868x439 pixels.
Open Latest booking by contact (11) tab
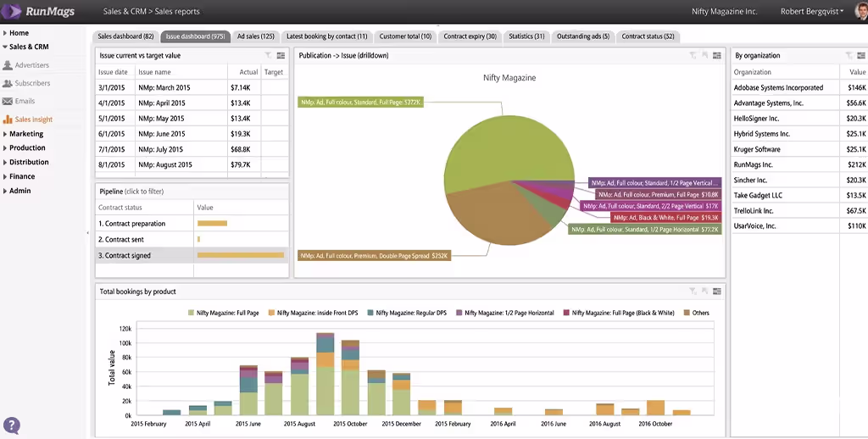[x=326, y=36]
